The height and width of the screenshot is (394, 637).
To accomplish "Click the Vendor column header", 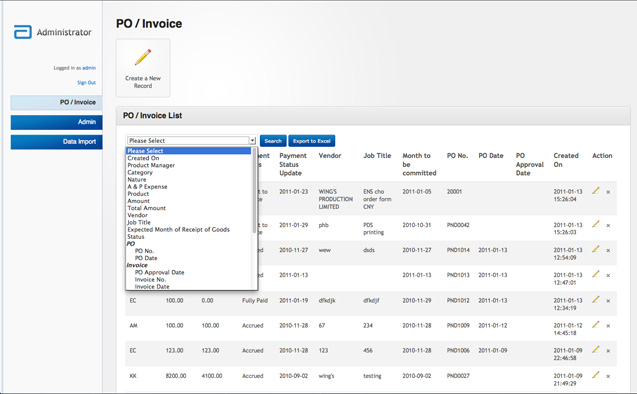I will 330,156.
